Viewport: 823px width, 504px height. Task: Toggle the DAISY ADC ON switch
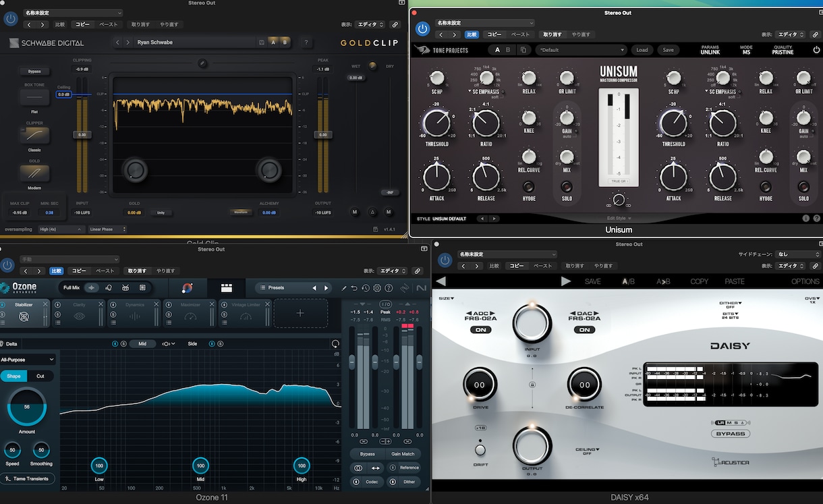pyautogui.click(x=481, y=330)
